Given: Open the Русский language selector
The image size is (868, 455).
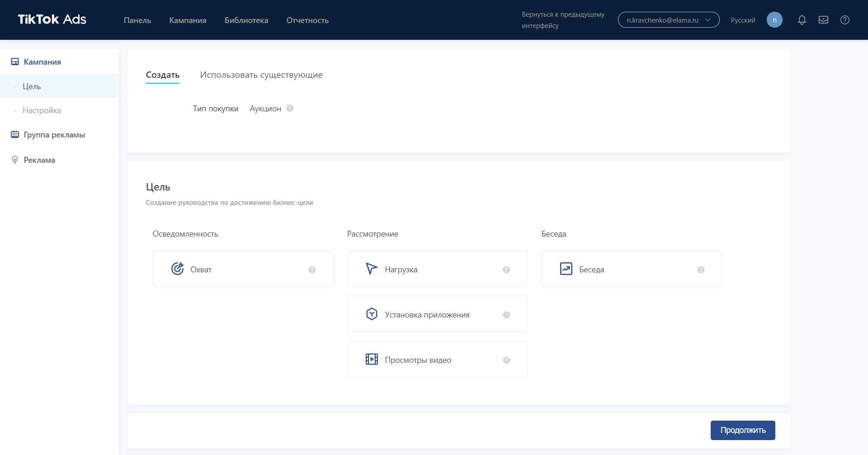Looking at the screenshot, I should pos(743,20).
